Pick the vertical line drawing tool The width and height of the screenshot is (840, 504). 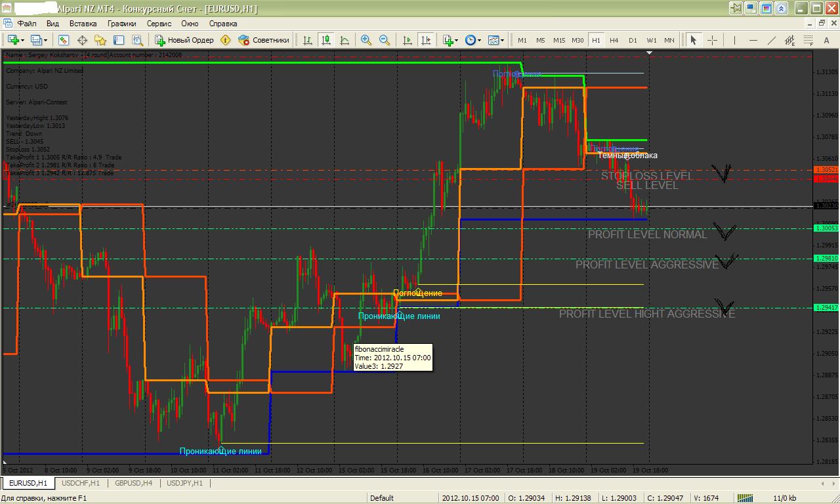734,40
